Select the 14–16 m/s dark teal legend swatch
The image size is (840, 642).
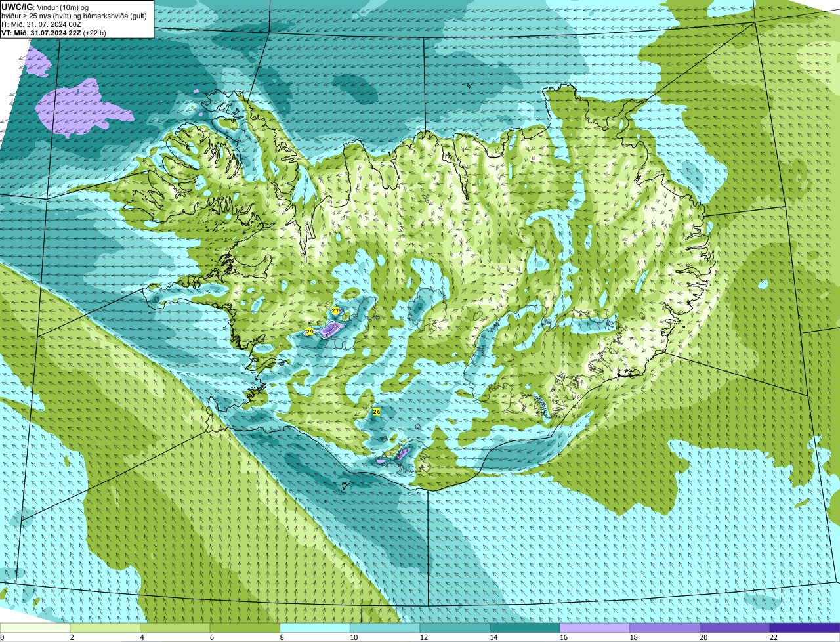tap(525, 628)
